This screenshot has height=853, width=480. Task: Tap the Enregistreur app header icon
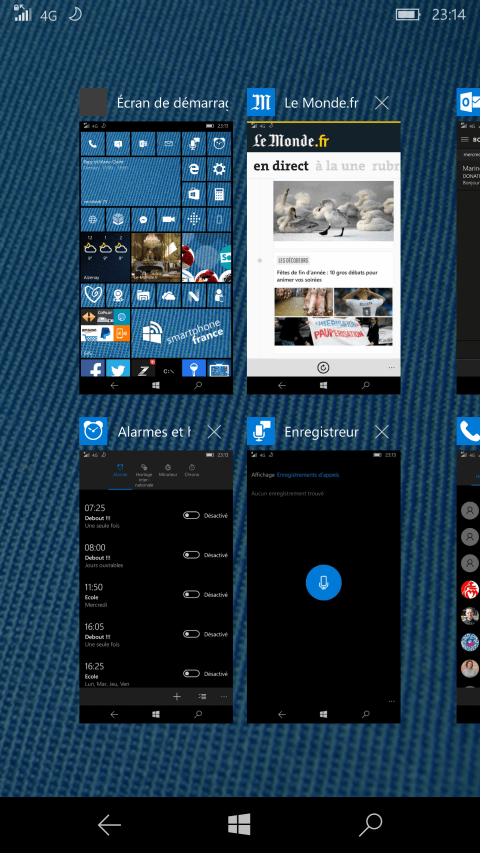tap(261, 431)
